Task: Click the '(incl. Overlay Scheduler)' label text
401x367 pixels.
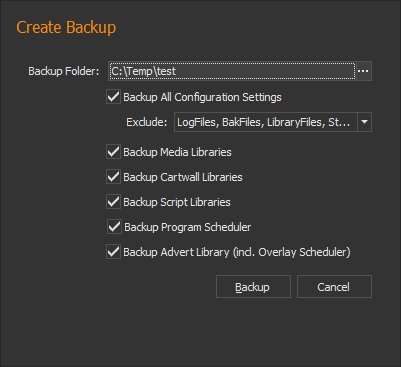Action: [292, 252]
